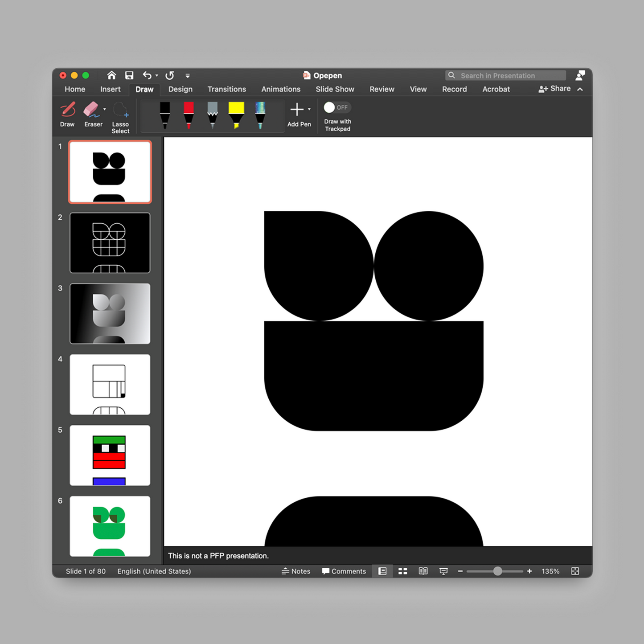Click the Share button
The image size is (644, 644).
(x=554, y=89)
